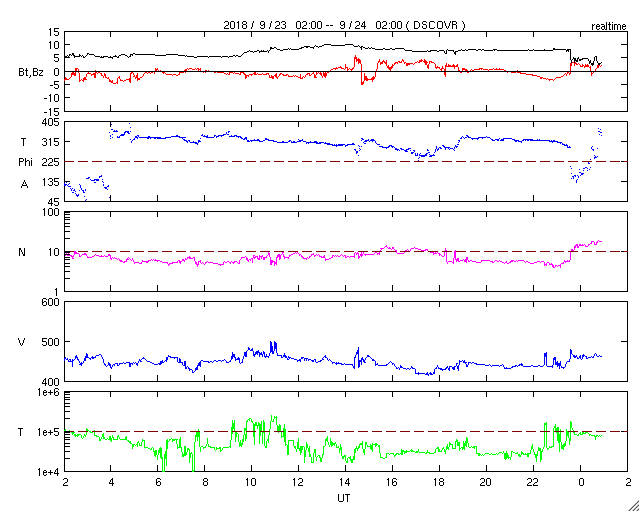Click the 'V' velocity panel label
The image size is (640, 512).
pyautogui.click(x=22, y=342)
